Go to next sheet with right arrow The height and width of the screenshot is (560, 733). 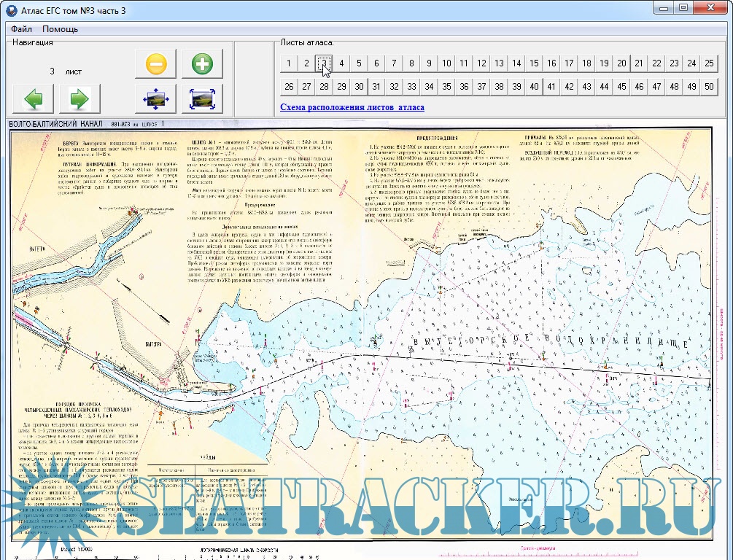(79, 98)
